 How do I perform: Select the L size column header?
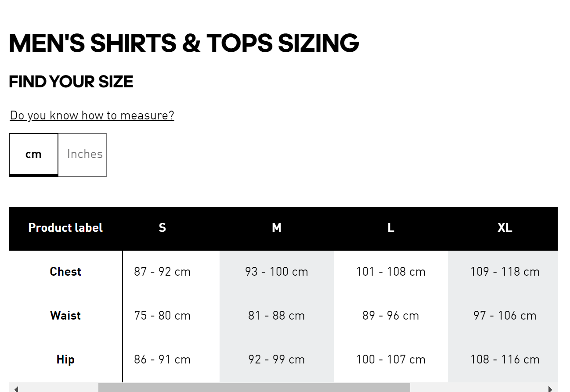click(x=391, y=228)
